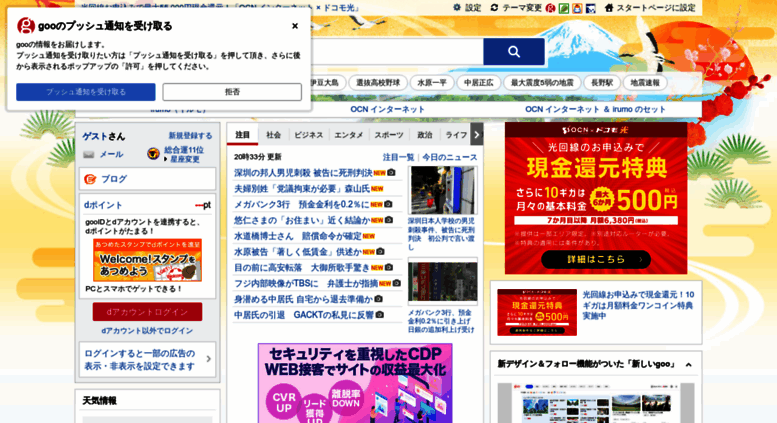The image size is (777, 423).
Task: Click the 最大震度5弱の地震 trending keyword
Action: tap(542, 83)
